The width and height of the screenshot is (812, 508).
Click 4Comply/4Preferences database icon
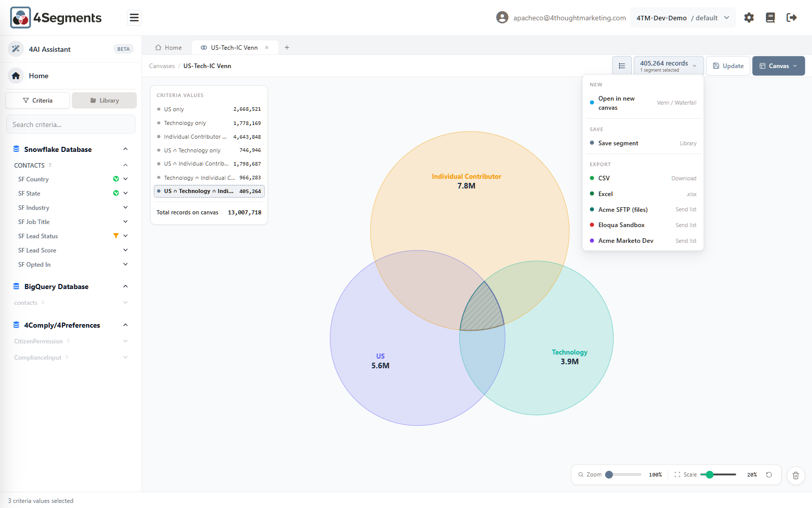click(16, 325)
